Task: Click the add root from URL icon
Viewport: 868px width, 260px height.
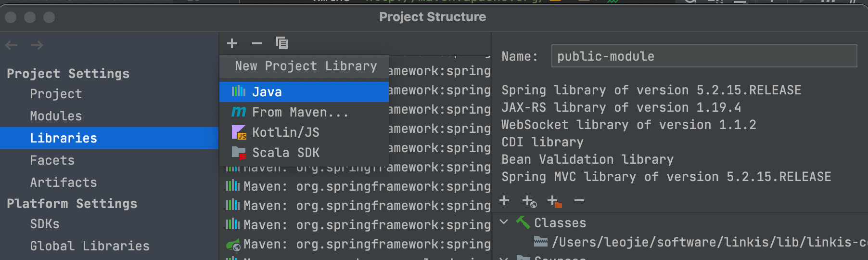Action: pos(529,201)
